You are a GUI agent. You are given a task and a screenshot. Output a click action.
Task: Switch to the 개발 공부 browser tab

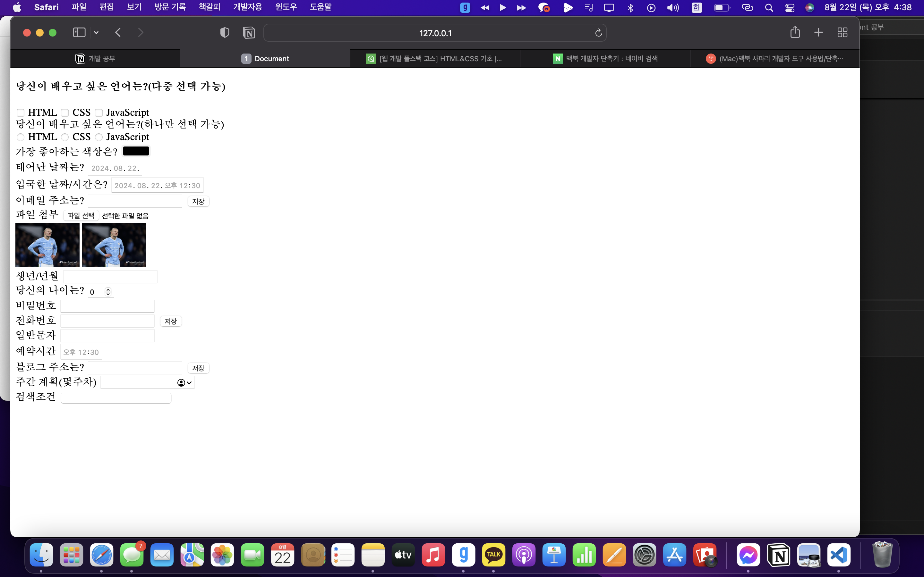pos(96,58)
